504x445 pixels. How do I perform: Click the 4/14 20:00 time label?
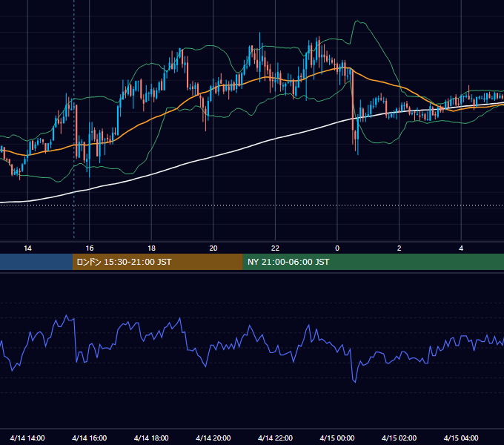point(213,438)
